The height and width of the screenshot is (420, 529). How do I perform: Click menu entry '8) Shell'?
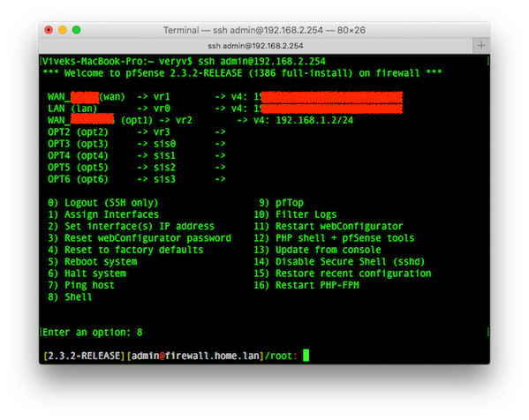point(70,297)
